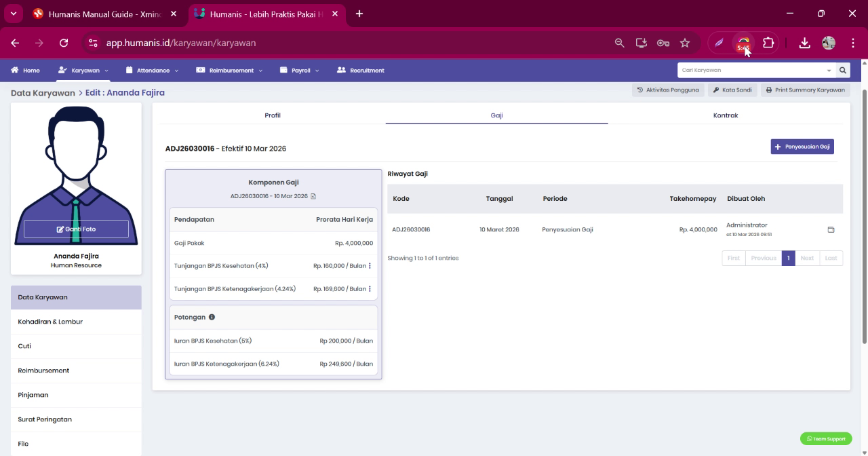
Task: View site information icon in address bar
Action: [x=94, y=43]
